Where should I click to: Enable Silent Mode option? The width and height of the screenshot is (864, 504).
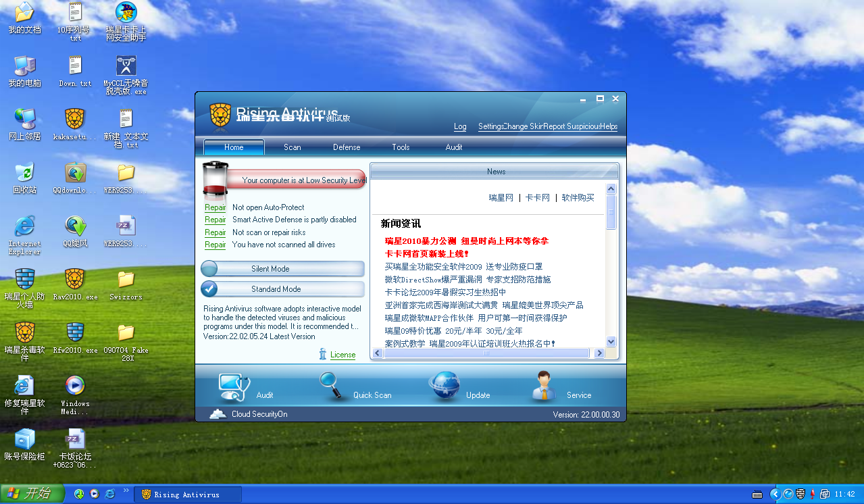pyautogui.click(x=282, y=269)
